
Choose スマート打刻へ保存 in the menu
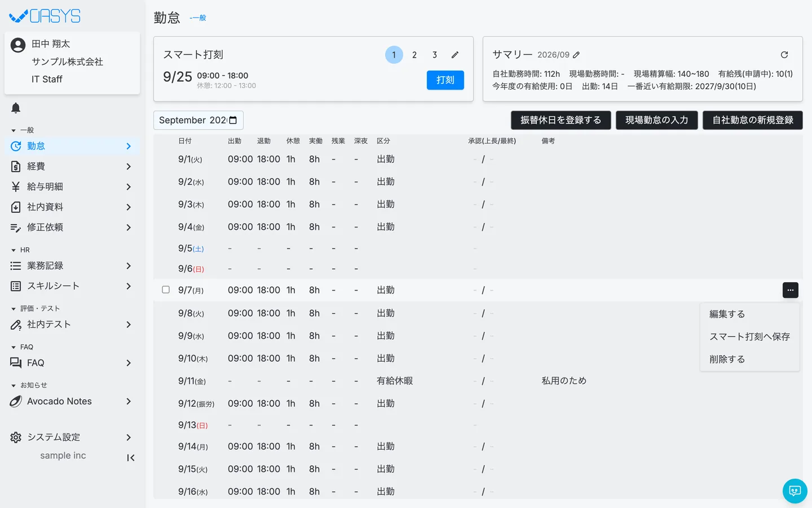(749, 336)
